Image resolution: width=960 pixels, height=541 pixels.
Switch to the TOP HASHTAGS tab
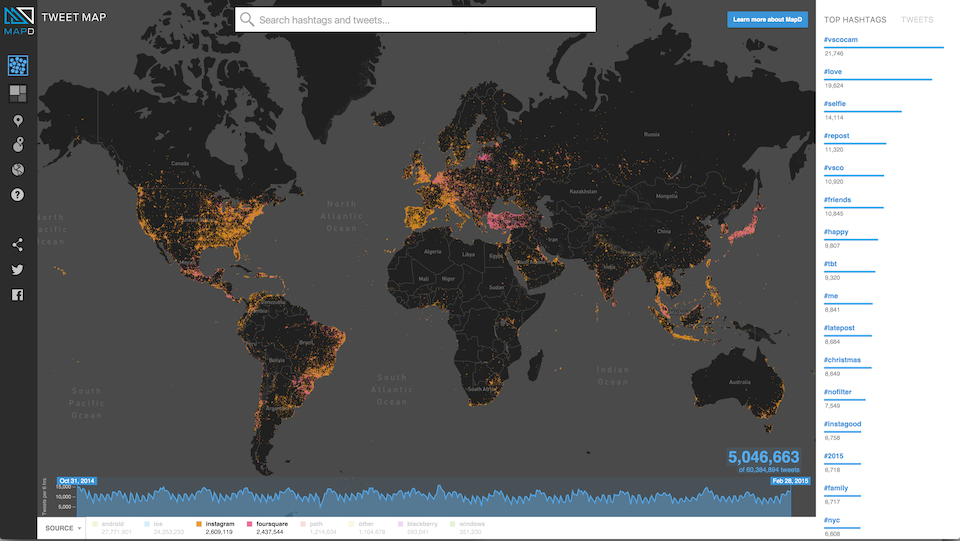point(855,20)
